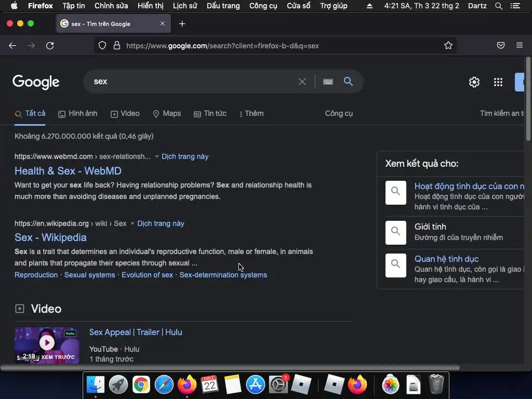The width and height of the screenshot is (532, 399).
Task: Open tracking protection shield icon
Action: tap(102, 46)
